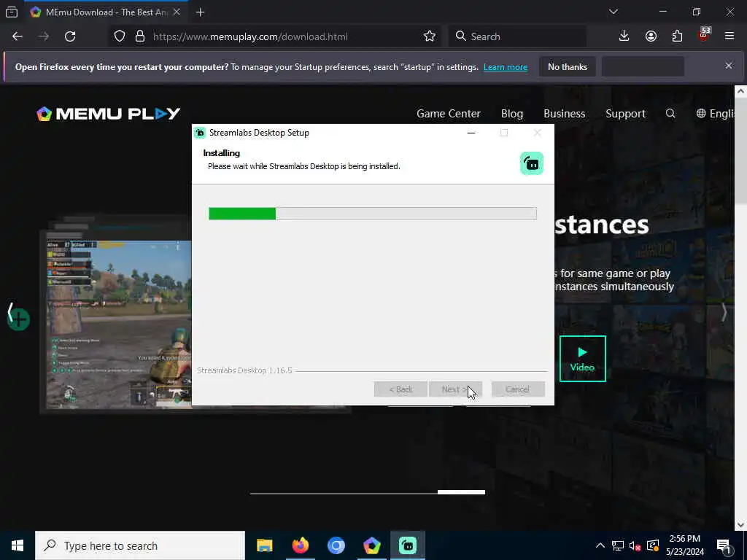747x560 pixels.
Task: Open Firefox hamburger application menu
Action: point(729,36)
